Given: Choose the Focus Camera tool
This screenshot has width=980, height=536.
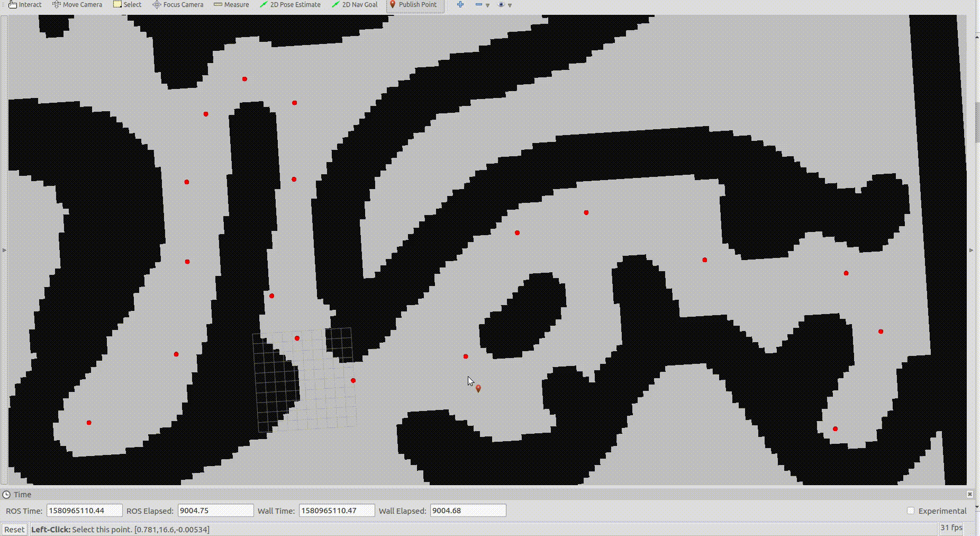Looking at the screenshot, I should tap(177, 4).
